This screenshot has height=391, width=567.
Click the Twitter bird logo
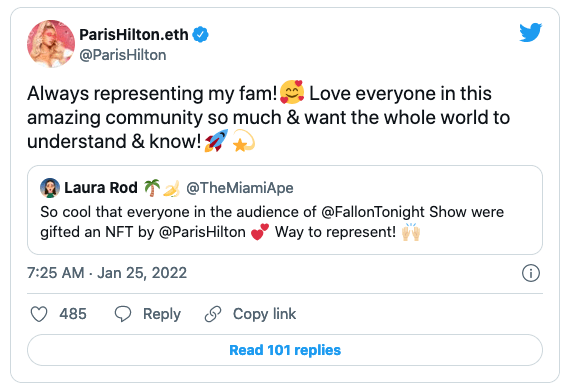click(x=530, y=33)
